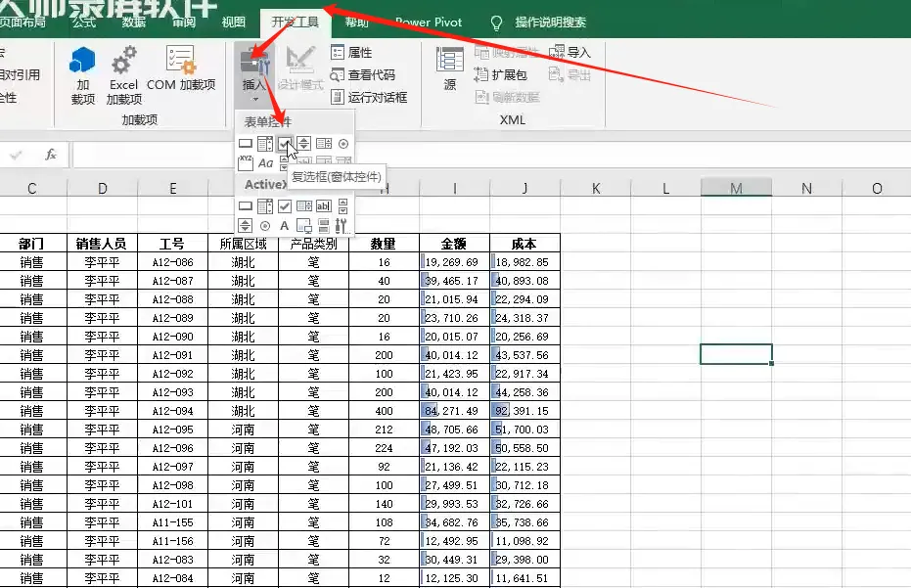
Task: Insert an ActiveX Check Box
Action: pyautogui.click(x=284, y=205)
